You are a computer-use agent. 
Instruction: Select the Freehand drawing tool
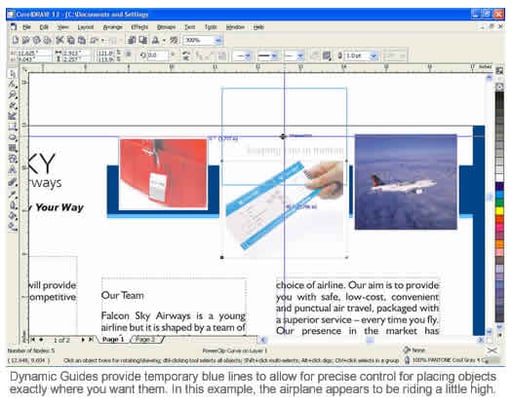12,106
